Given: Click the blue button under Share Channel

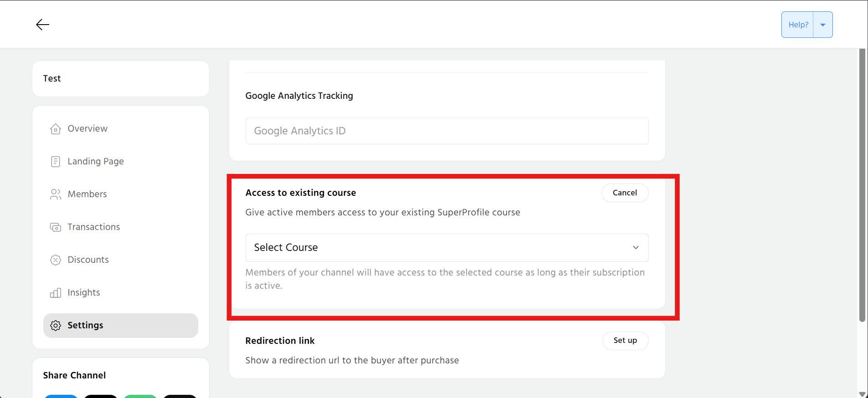Looking at the screenshot, I should [x=61, y=396].
